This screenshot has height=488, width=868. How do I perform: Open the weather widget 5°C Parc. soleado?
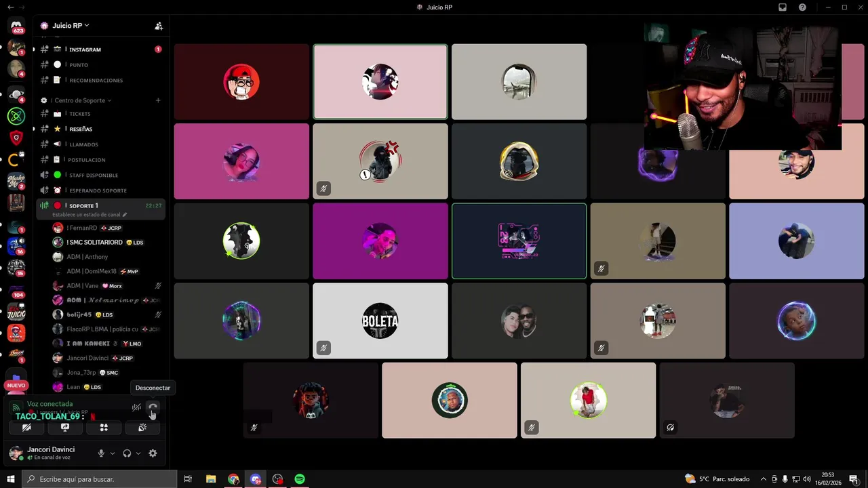[717, 479]
